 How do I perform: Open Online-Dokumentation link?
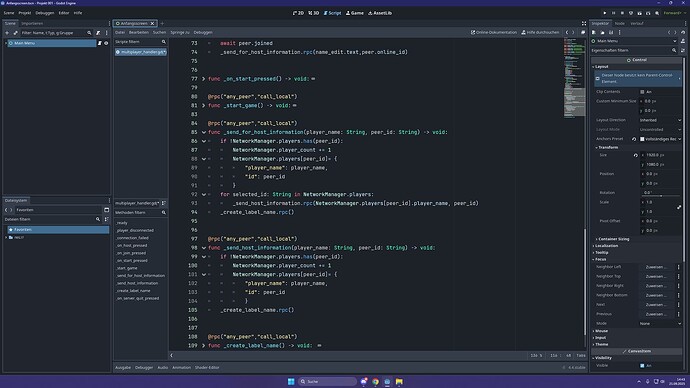coord(494,32)
